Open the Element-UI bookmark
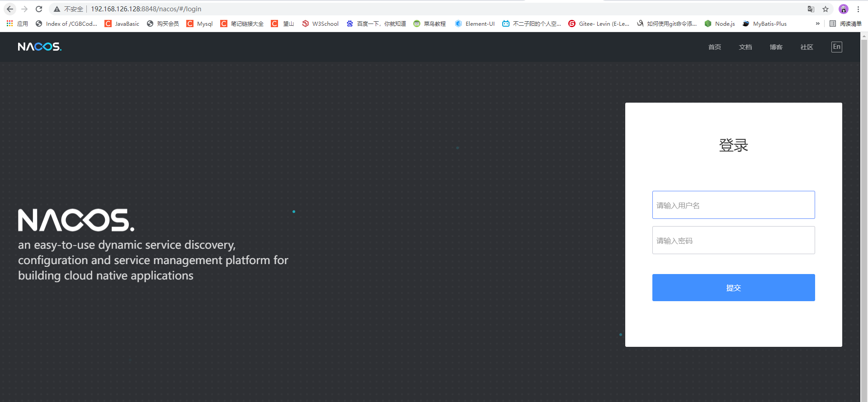Screen dimensions: 868x402 pyautogui.click(x=475, y=24)
